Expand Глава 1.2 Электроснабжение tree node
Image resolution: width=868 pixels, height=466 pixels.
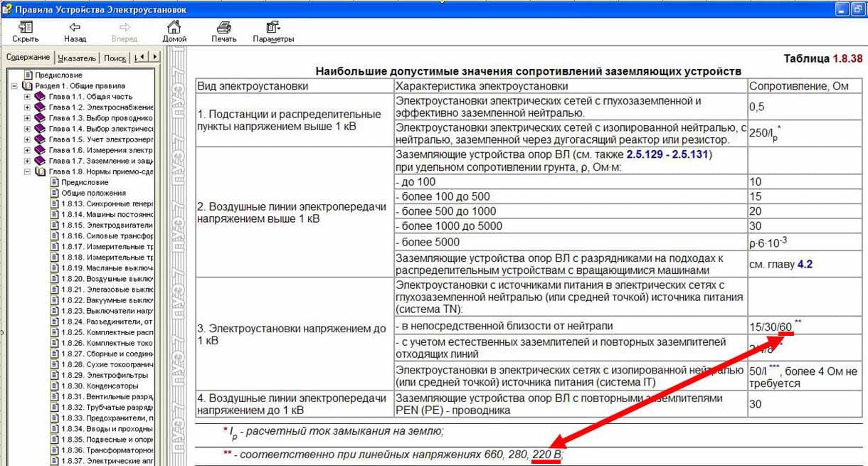pyautogui.click(x=28, y=107)
